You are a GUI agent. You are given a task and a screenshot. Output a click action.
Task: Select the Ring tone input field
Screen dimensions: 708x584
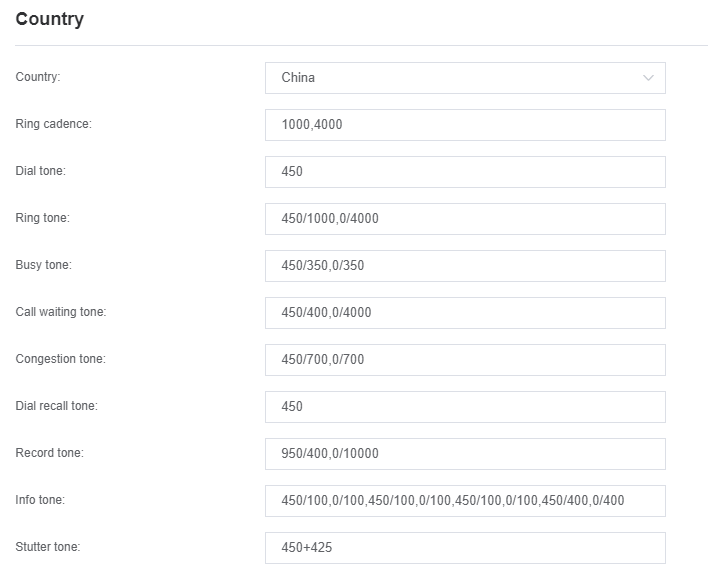(465, 219)
